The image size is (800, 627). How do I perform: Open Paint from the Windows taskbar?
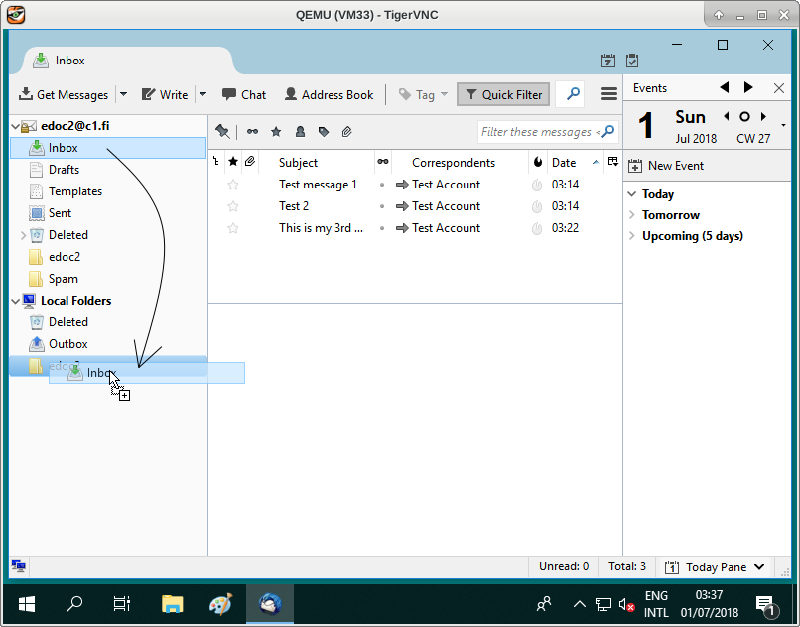pyautogui.click(x=220, y=603)
